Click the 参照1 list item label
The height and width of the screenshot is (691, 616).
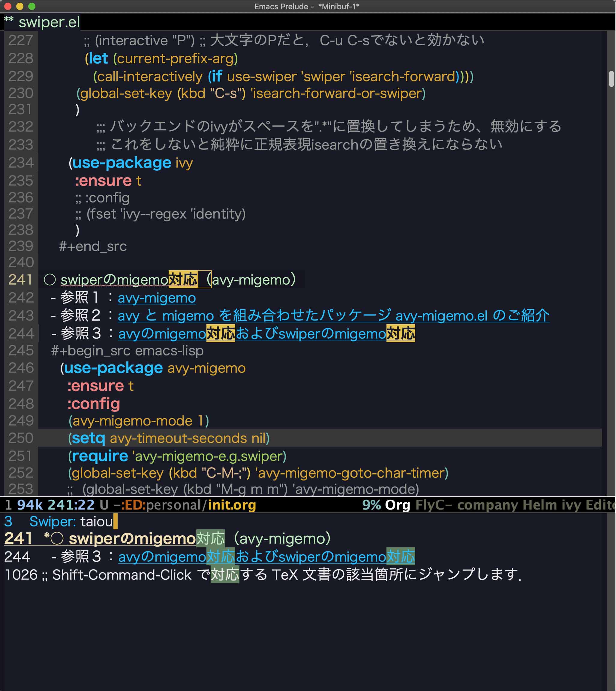(80, 298)
